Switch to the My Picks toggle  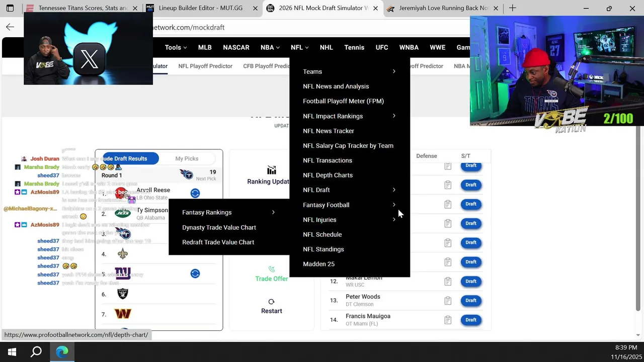point(187,158)
